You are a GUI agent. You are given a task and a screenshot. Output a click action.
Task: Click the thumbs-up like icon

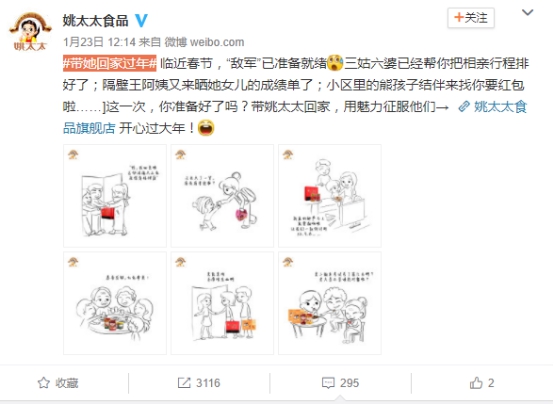tap(476, 383)
